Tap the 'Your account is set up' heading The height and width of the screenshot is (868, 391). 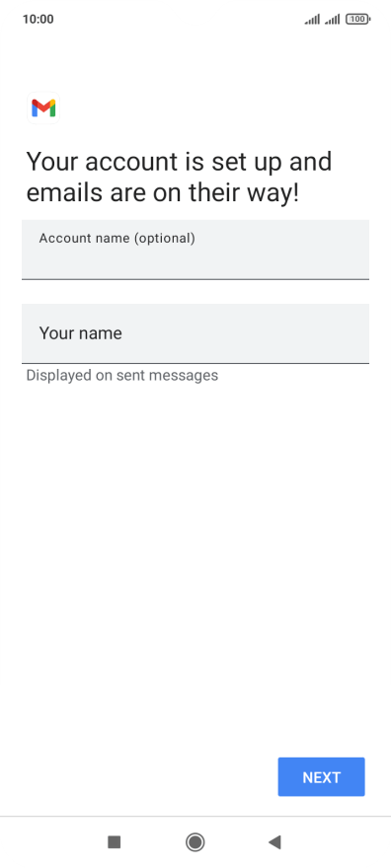[179, 162]
